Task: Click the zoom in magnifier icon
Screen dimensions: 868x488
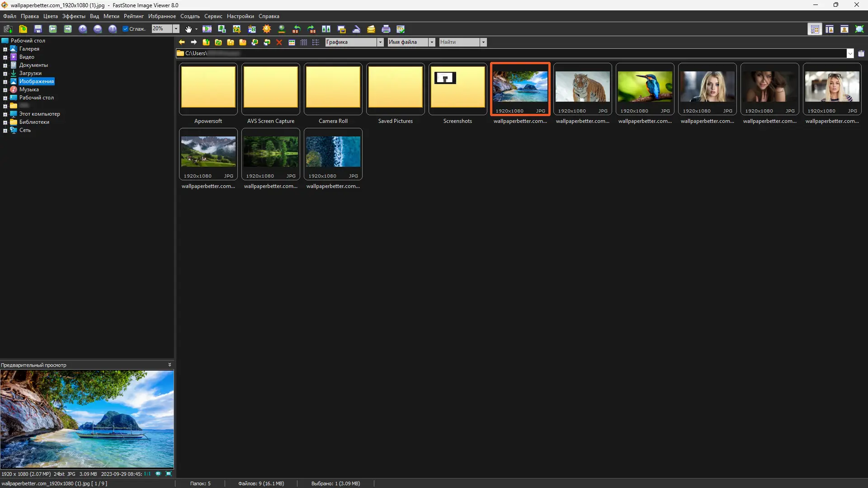Action: tap(83, 29)
